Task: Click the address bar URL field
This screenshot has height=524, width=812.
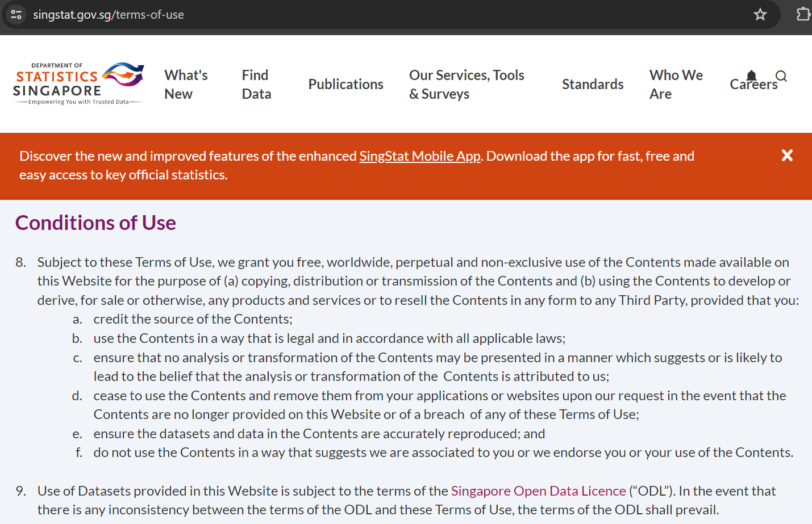Action: (x=341, y=15)
